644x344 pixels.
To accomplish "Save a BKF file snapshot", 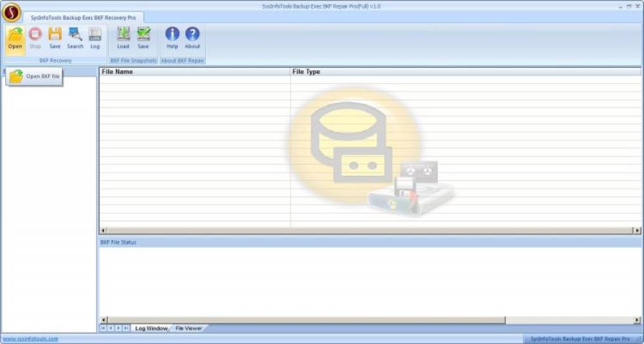I will pyautogui.click(x=144, y=39).
